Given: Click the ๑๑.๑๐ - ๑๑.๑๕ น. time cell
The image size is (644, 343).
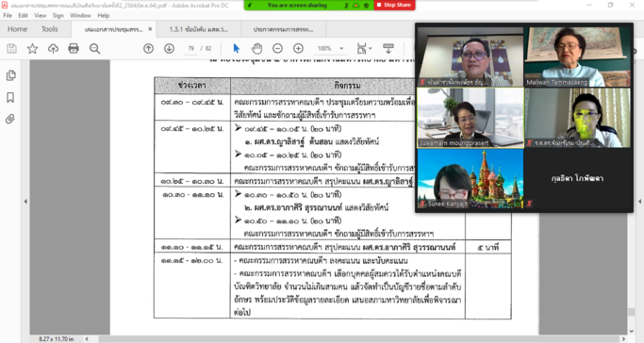Looking at the screenshot, I should [x=192, y=248].
